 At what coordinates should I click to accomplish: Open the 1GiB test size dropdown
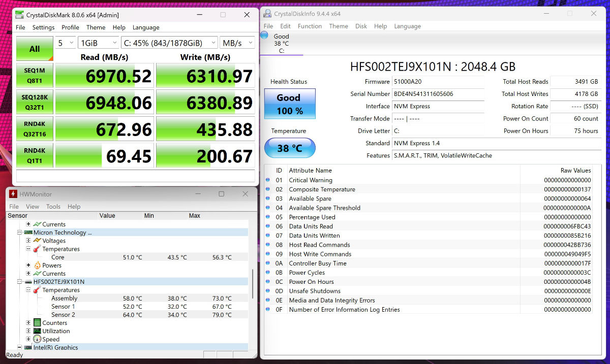tap(98, 43)
